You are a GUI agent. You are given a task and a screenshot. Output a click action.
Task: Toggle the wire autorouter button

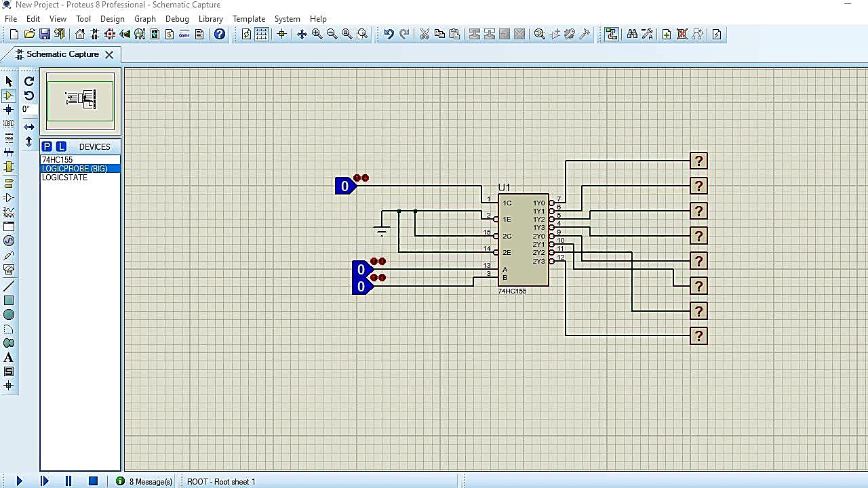(612, 34)
